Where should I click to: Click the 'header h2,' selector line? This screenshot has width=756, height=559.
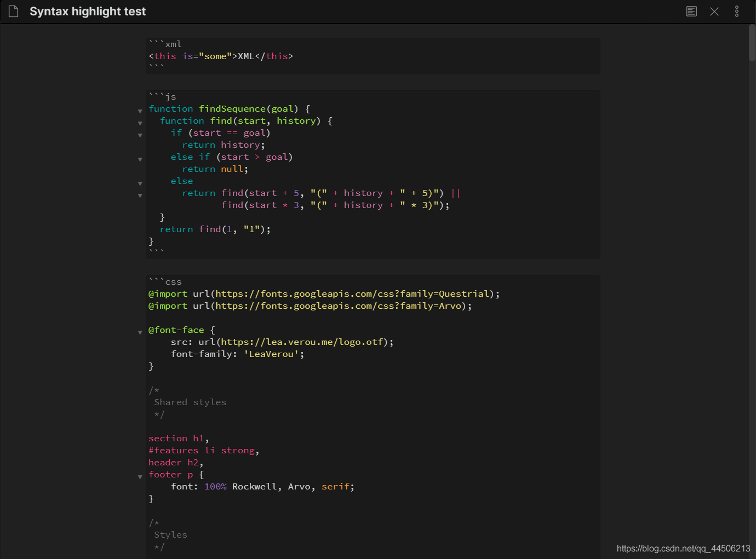click(x=176, y=463)
